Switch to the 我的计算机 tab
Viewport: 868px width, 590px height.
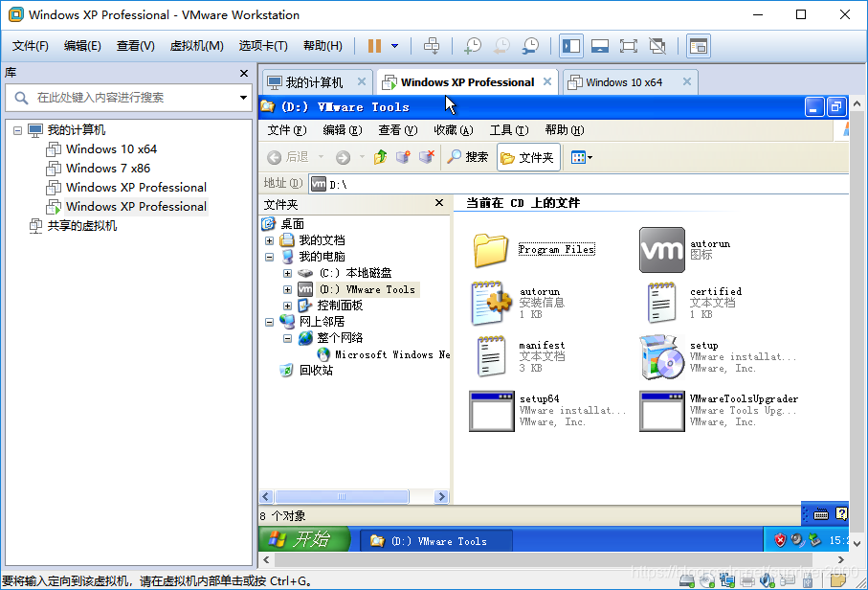coord(314,82)
